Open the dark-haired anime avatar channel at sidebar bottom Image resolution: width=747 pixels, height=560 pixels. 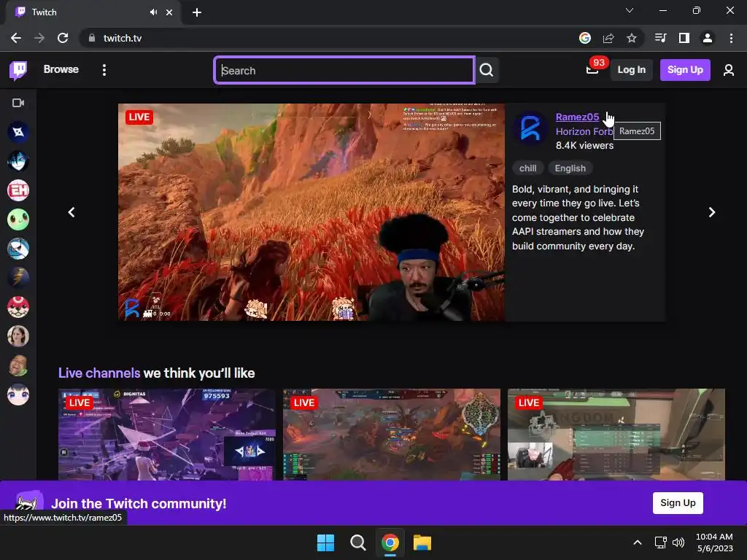[x=18, y=394]
